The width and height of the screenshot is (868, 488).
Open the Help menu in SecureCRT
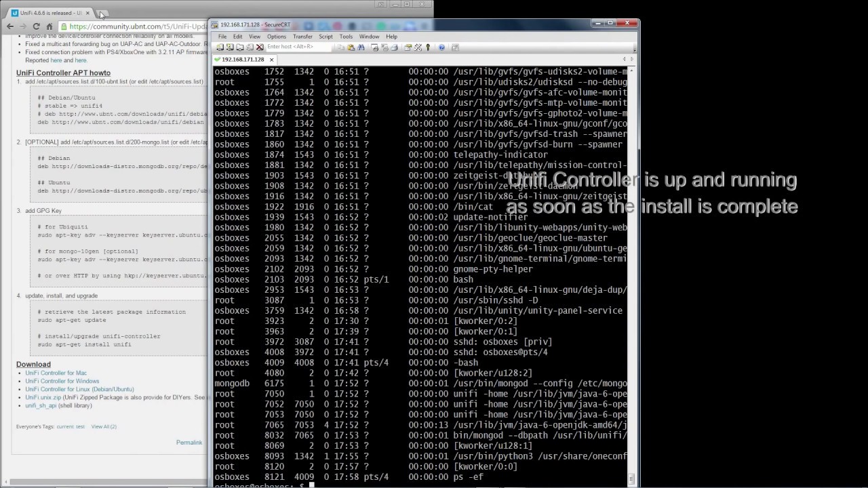(x=391, y=37)
